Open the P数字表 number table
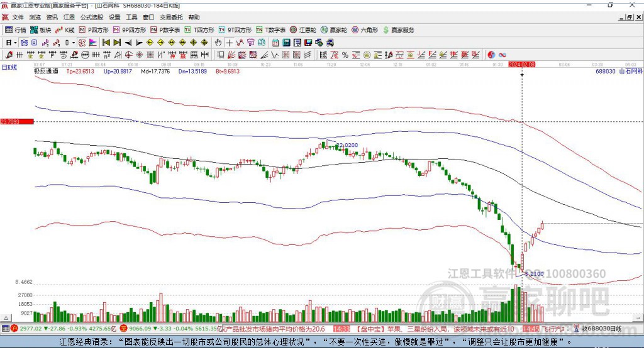Viewport: 644px width, 348px height. 165,30
